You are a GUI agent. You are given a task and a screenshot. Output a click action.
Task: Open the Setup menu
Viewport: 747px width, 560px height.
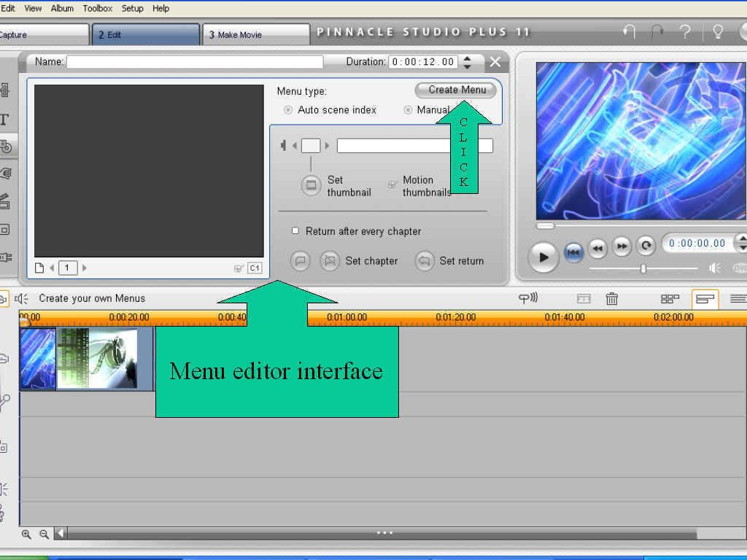(x=133, y=8)
